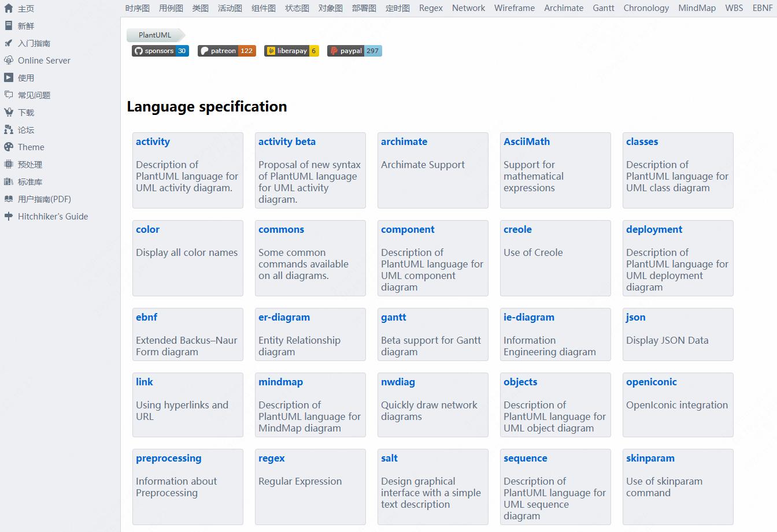
Task: Click the home icon beside 主页
Action: [x=9, y=9]
